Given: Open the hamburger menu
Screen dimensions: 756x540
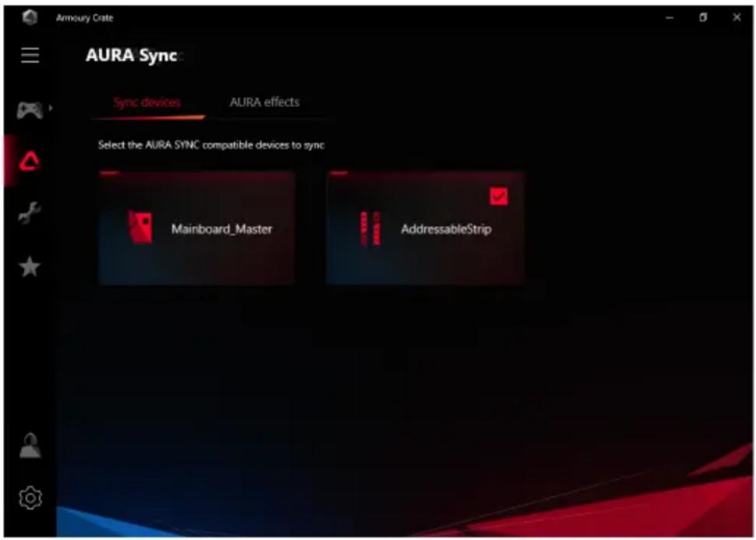Looking at the screenshot, I should tap(30, 55).
